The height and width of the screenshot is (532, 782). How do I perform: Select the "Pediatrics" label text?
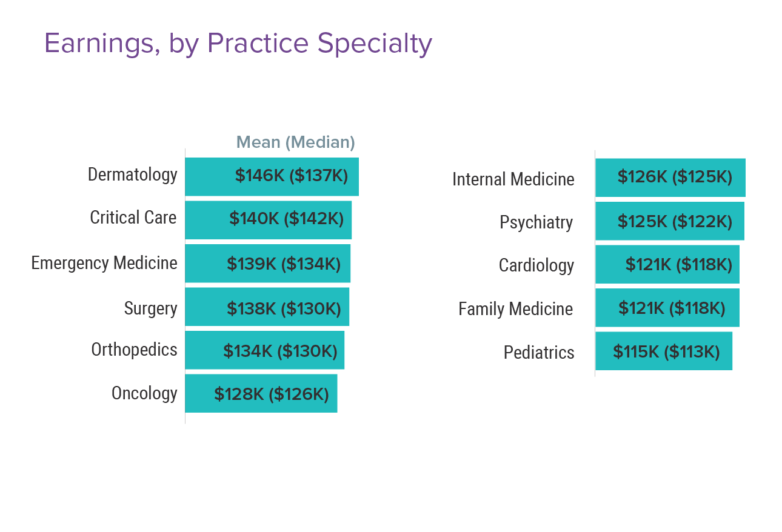(538, 352)
